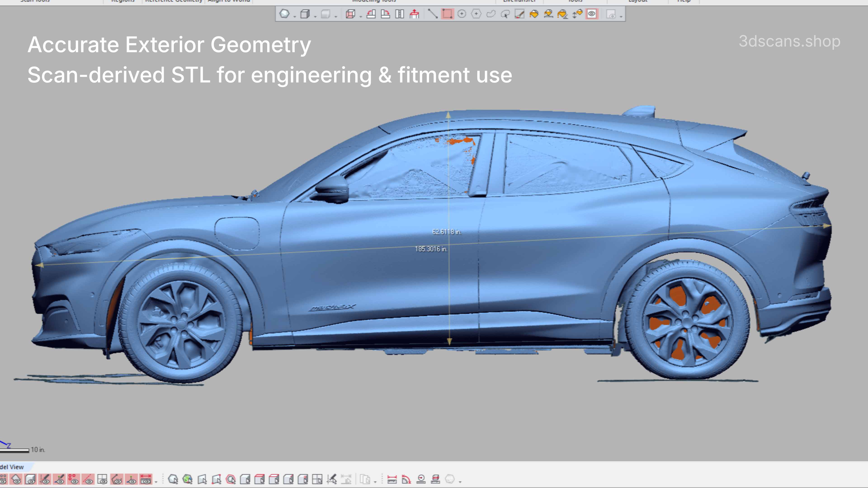Click the Measure Distance ruler icon

(392, 479)
